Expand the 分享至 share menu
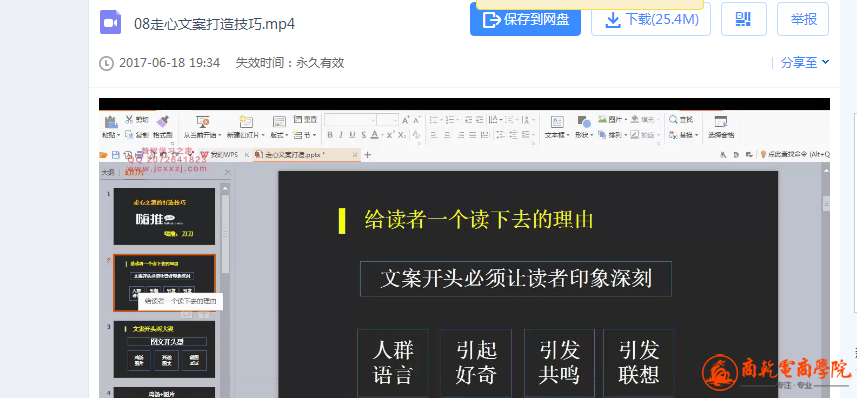Viewport: 857px width, 398px height. [805, 63]
